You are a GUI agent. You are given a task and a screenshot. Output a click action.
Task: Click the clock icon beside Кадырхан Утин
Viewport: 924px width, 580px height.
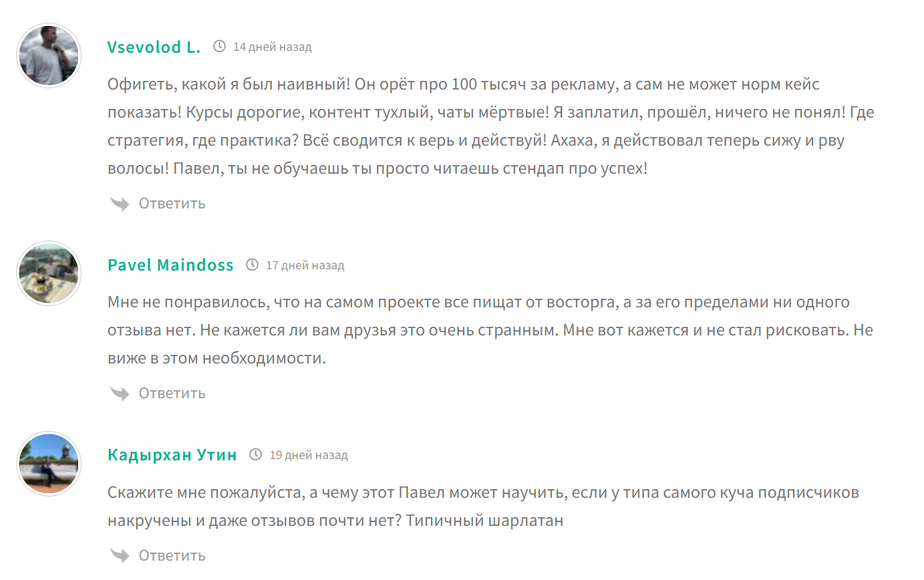click(255, 455)
